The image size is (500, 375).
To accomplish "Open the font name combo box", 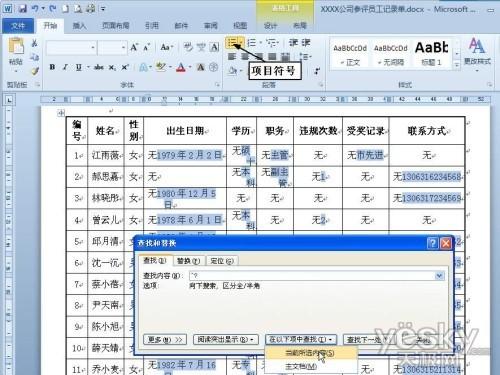I will [x=71, y=48].
